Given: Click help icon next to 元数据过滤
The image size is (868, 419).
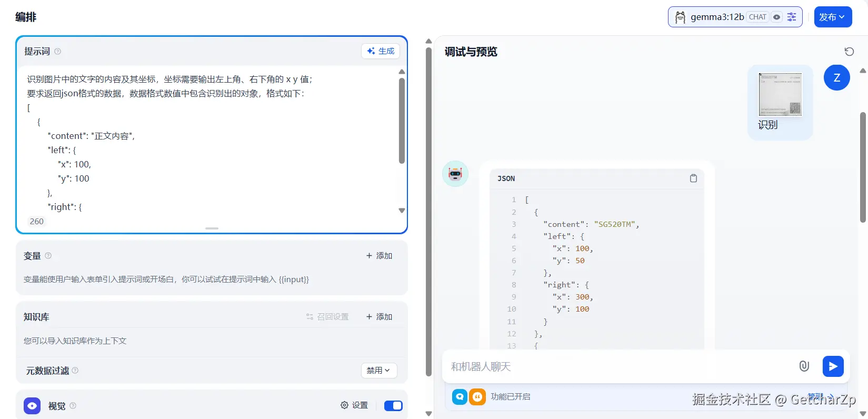Looking at the screenshot, I should pos(75,371).
